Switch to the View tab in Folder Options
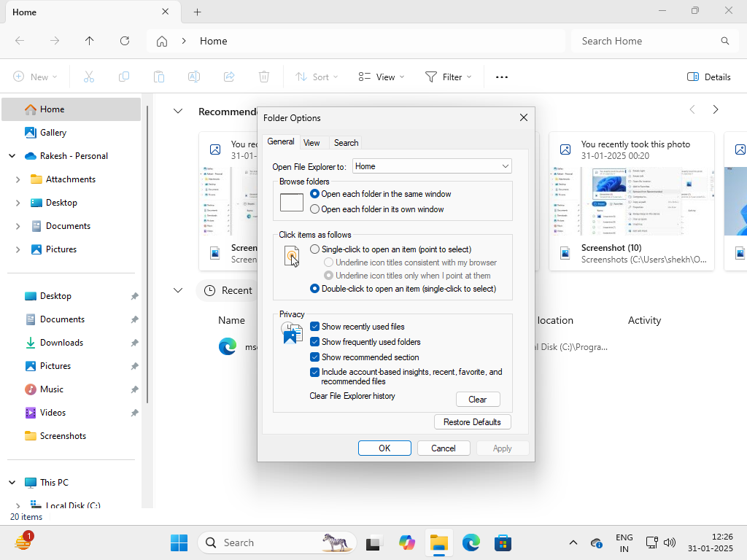 (x=312, y=142)
